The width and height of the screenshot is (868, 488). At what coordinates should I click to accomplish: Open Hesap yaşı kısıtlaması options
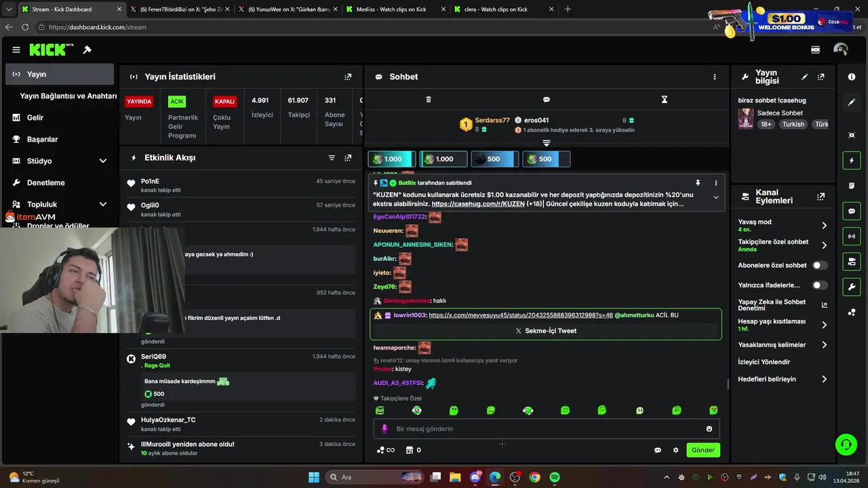(x=783, y=325)
